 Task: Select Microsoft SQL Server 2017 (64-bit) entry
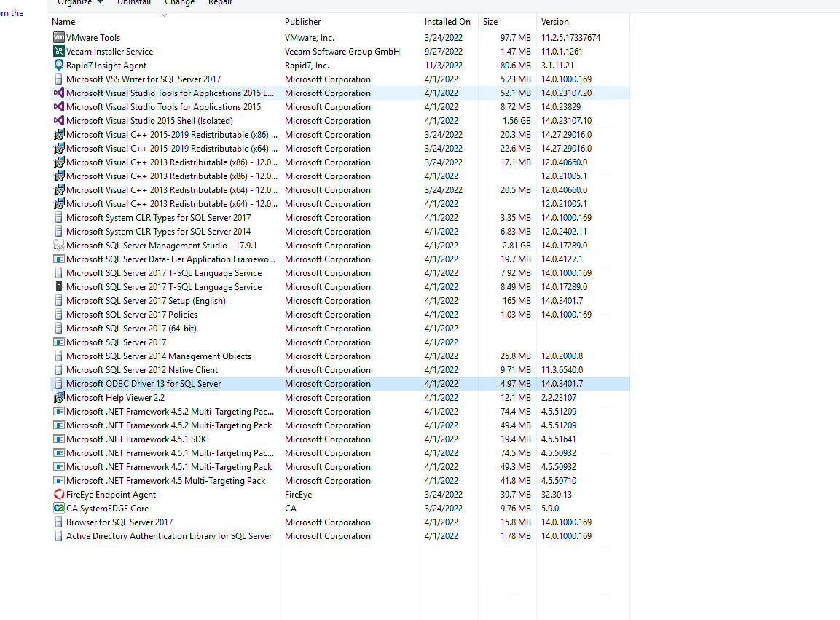[x=340, y=329]
